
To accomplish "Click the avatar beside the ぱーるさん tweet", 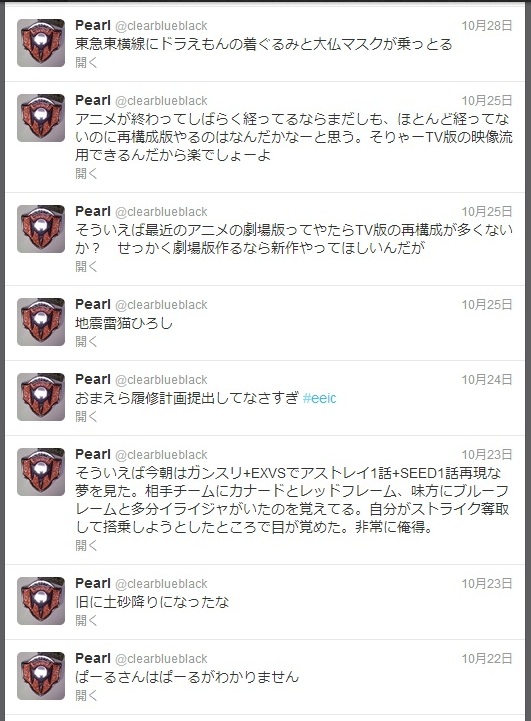I will (41, 676).
